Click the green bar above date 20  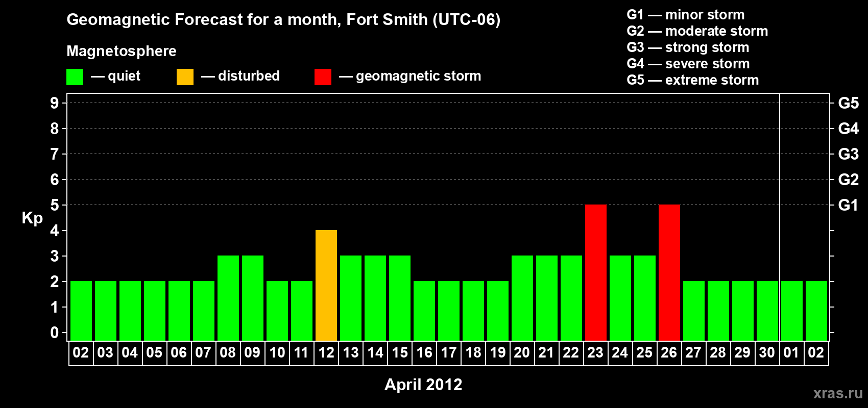click(522, 298)
